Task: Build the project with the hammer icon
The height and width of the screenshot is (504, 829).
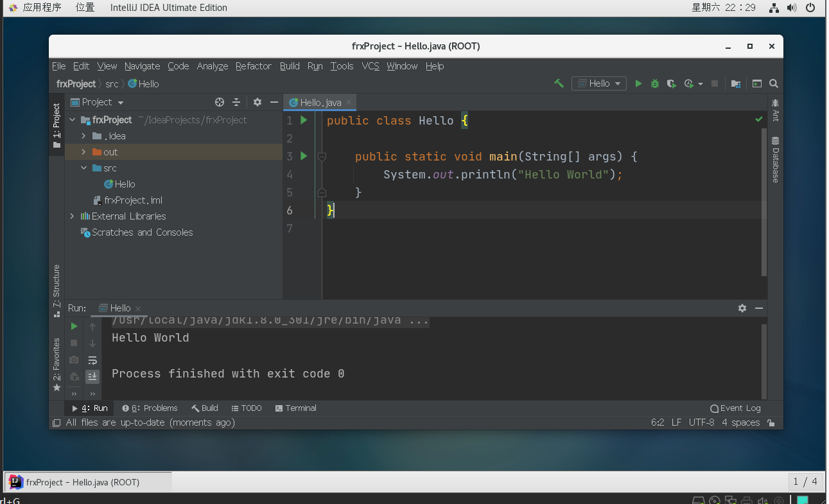Action: pyautogui.click(x=559, y=83)
